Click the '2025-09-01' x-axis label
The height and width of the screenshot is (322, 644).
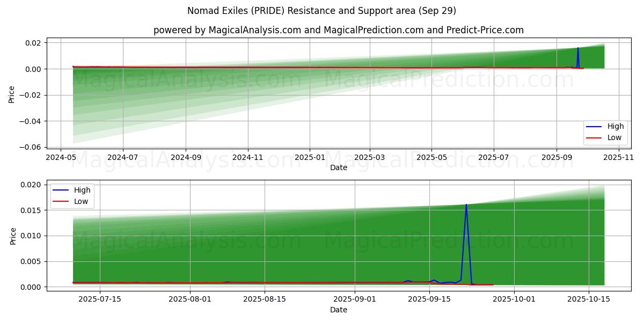pyautogui.click(x=355, y=299)
